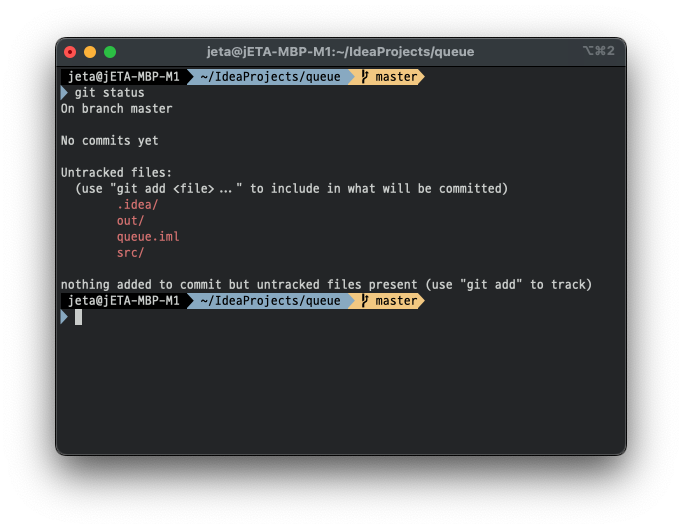Viewport: 682px width, 529px height.
Task: Click the 'Untracked files:' heading
Action: (117, 173)
